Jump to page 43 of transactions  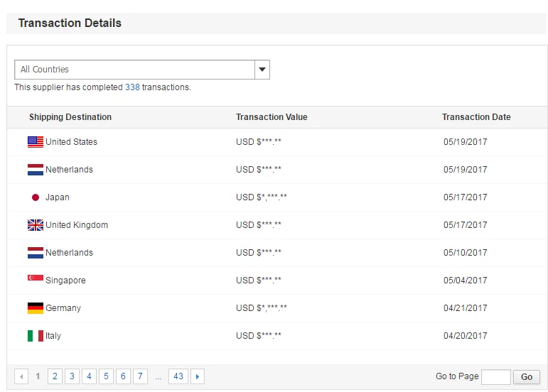[x=178, y=376]
